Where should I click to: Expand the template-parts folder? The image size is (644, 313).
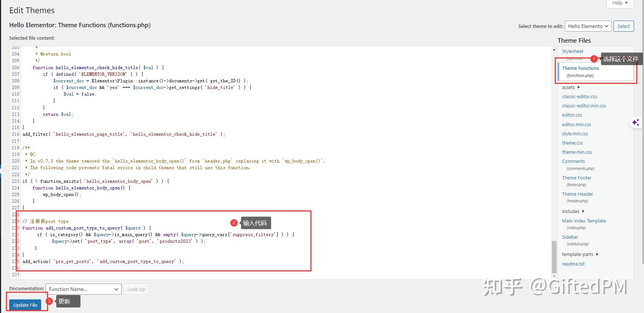(580, 255)
